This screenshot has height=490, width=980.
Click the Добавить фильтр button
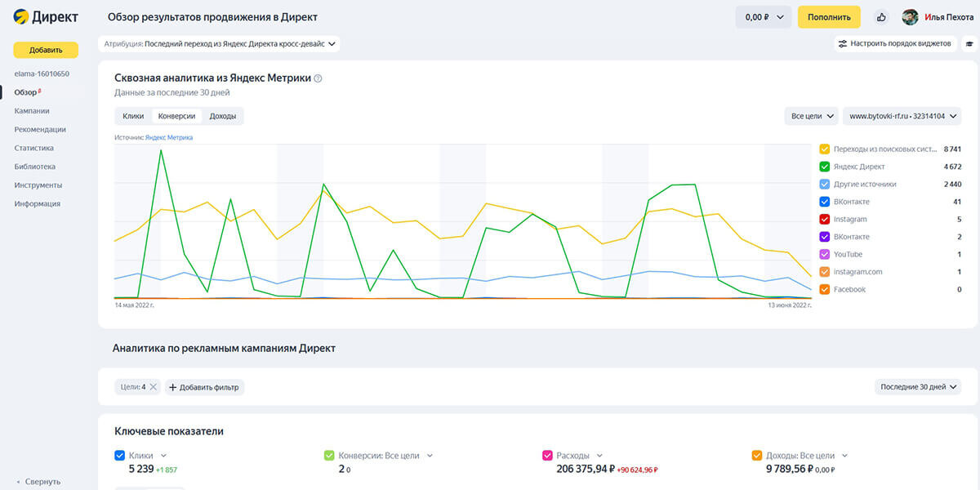pos(205,387)
